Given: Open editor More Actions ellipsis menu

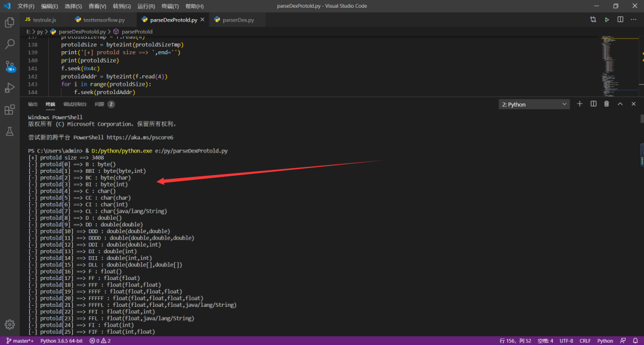Looking at the screenshot, I should click(634, 20).
